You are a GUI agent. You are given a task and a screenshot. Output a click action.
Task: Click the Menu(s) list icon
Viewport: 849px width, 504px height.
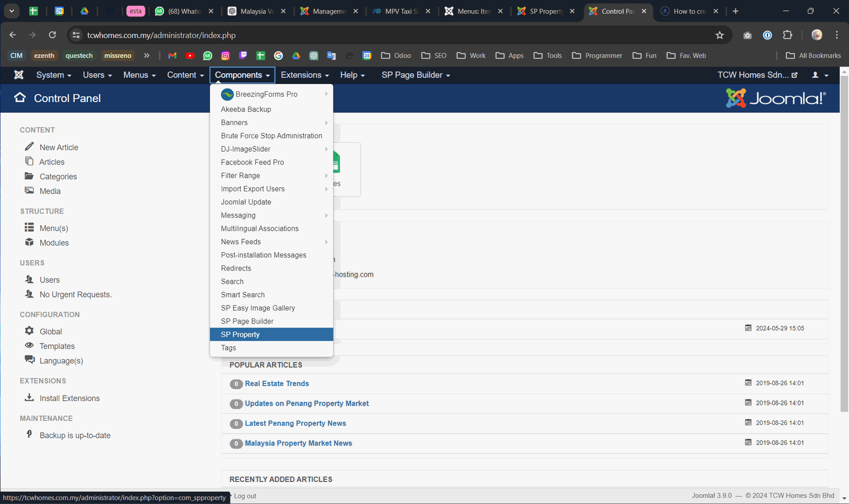tap(29, 228)
